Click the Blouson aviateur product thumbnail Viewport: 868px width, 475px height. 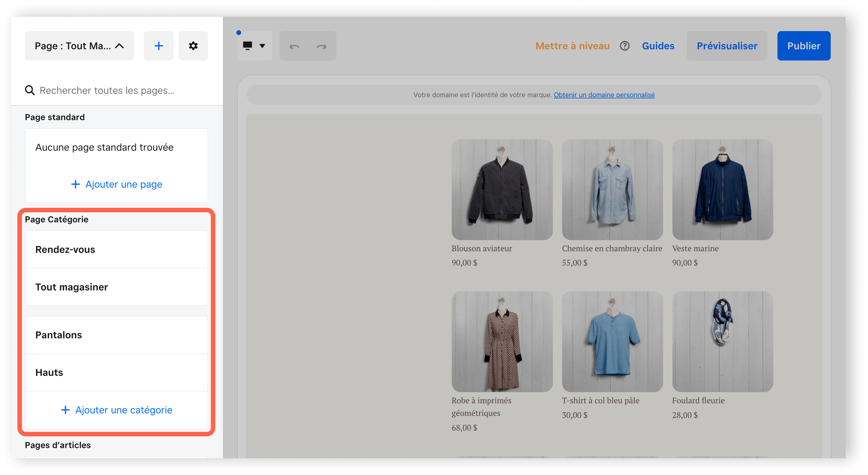pyautogui.click(x=502, y=190)
